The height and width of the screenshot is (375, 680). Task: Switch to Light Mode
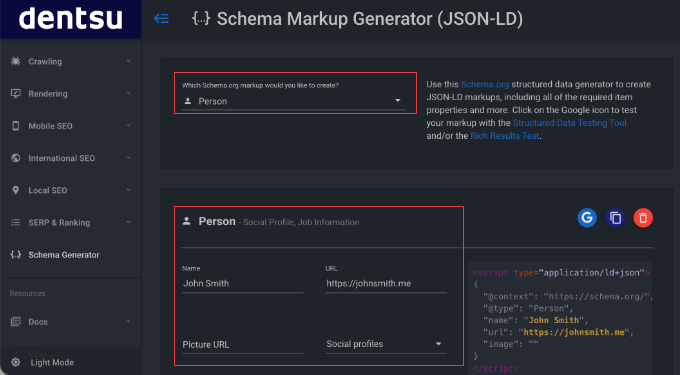click(52, 362)
